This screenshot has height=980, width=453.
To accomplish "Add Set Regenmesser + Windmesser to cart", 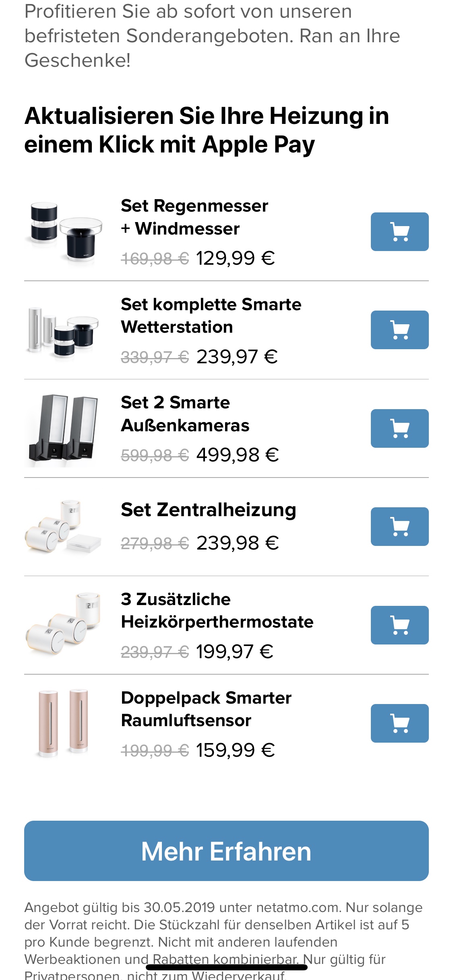I will click(399, 232).
